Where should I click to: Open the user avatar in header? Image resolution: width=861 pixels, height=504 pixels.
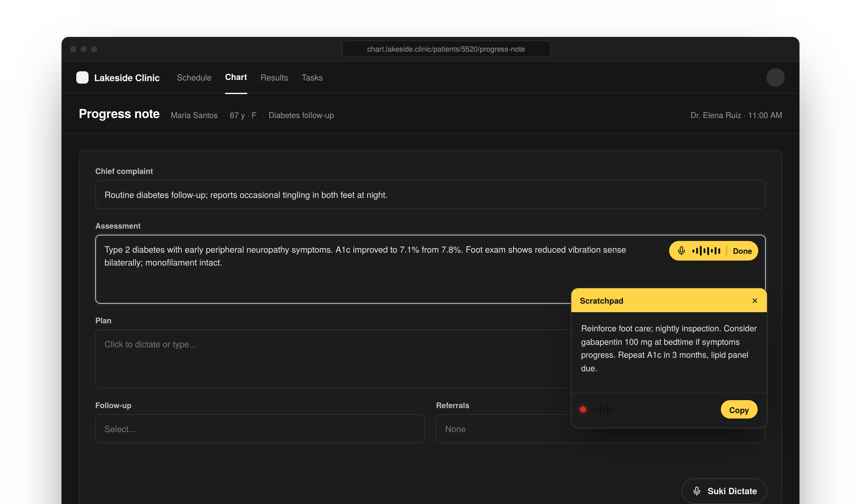[x=775, y=77]
